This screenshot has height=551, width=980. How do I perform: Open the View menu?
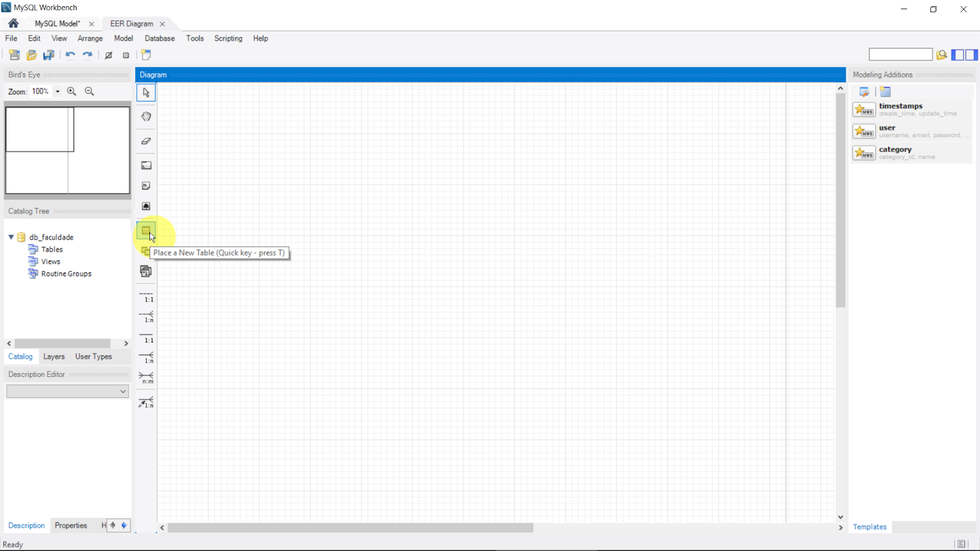(59, 38)
